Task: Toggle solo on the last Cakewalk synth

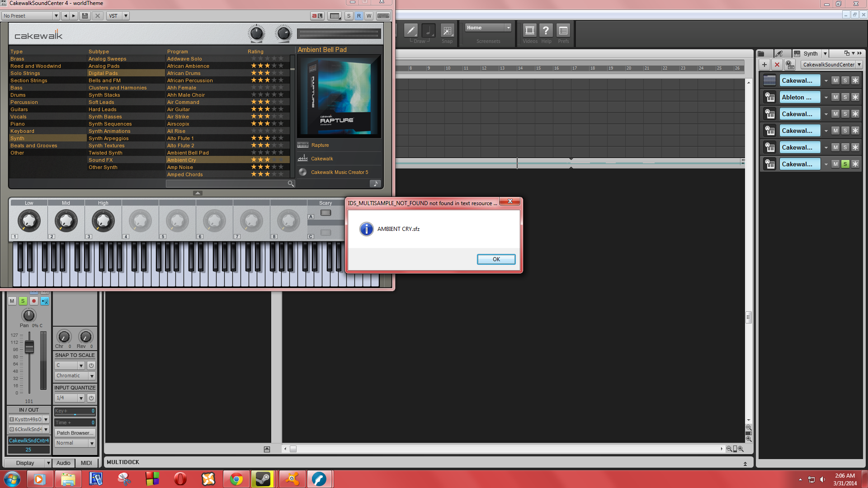Action: [845, 164]
